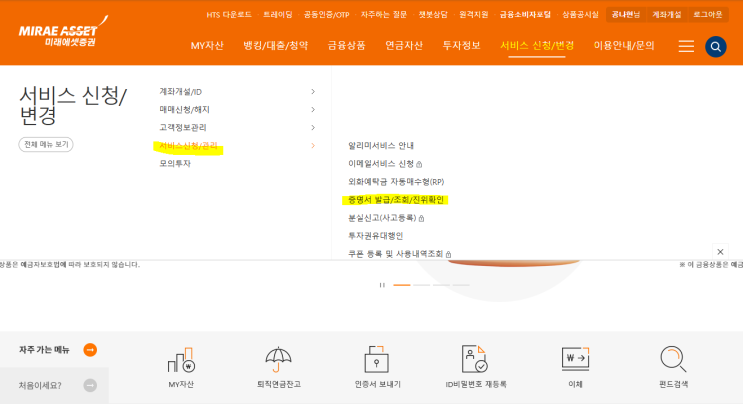Select the first orange carousel indicator
743x404 pixels.
click(x=402, y=285)
